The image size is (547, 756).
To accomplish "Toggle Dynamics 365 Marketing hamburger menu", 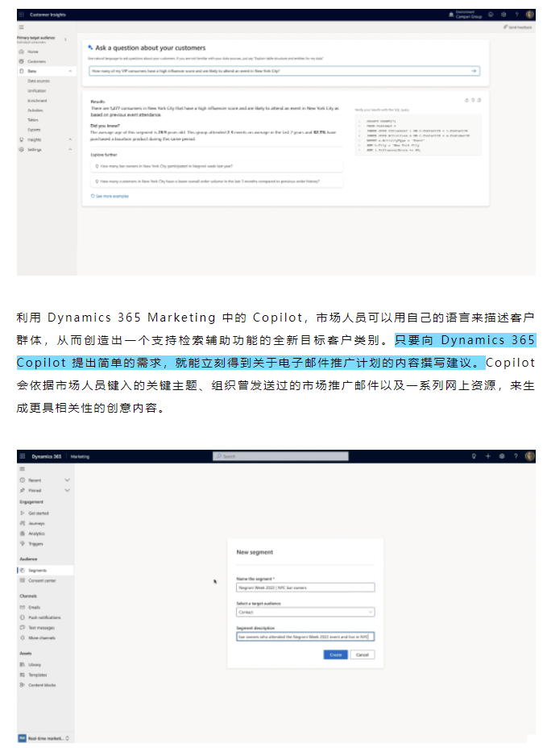I will (23, 468).
